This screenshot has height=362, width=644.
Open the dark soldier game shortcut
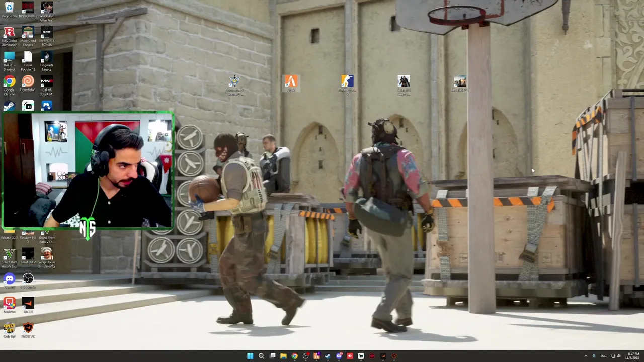(404, 84)
